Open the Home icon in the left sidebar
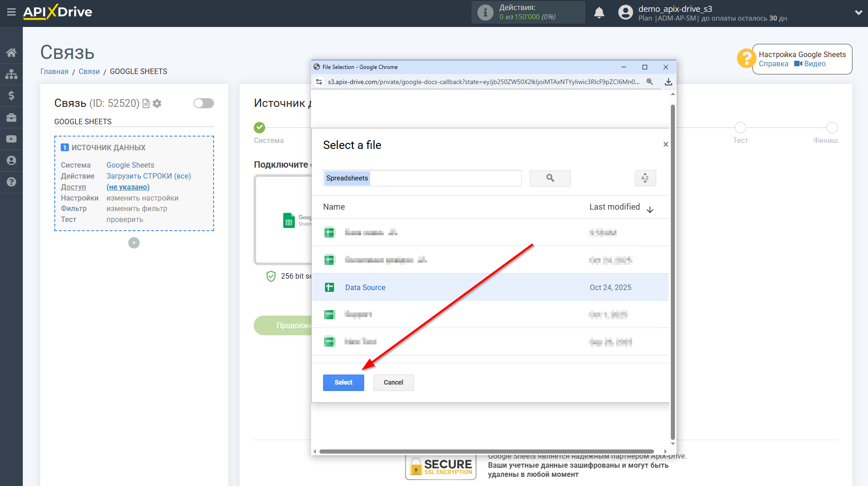The image size is (868, 486). point(11,52)
